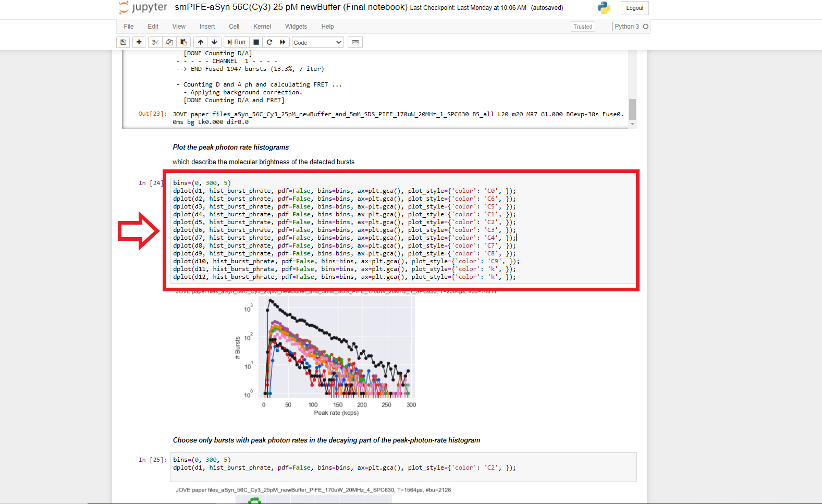Place cursor on the dplot(d3 code line

coord(345,206)
